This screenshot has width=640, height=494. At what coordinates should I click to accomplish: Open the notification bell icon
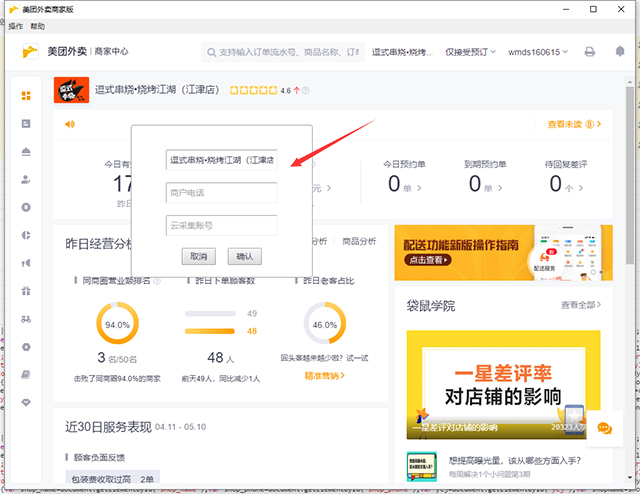click(620, 51)
